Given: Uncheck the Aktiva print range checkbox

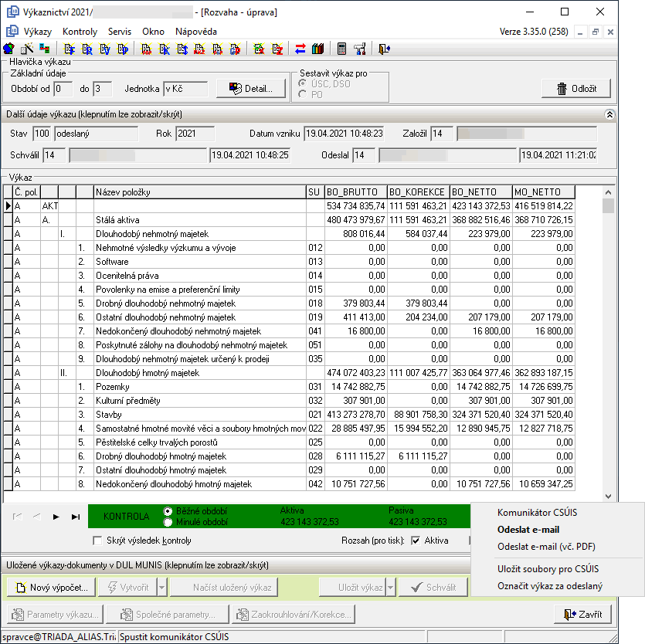Looking at the screenshot, I should 416,541.
